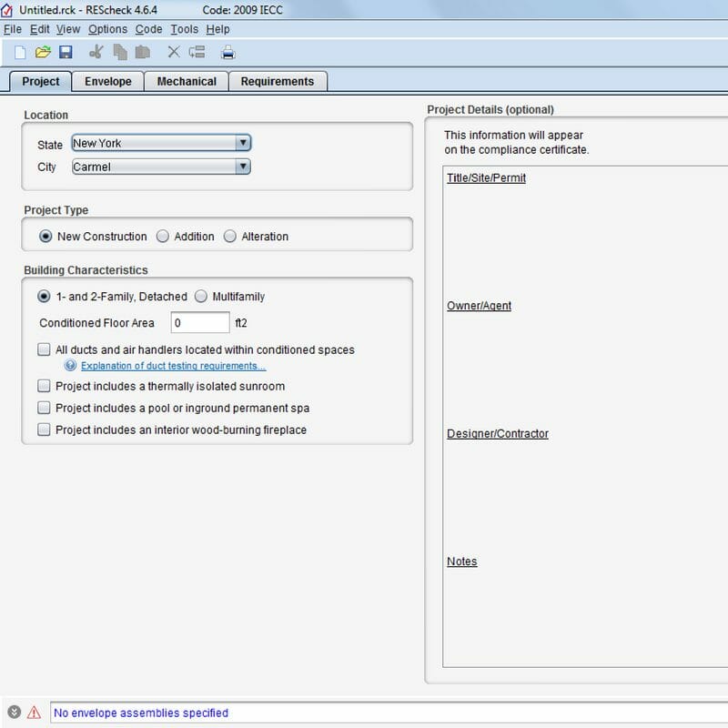Viewport: 728px width, 728px height.
Task: Choose the Multifamily building option
Action: 201,297
